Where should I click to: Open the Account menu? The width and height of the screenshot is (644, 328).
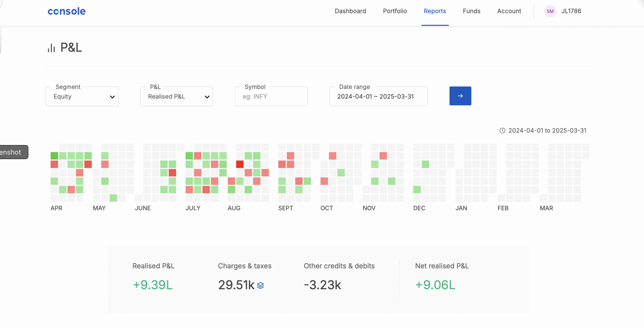(509, 11)
